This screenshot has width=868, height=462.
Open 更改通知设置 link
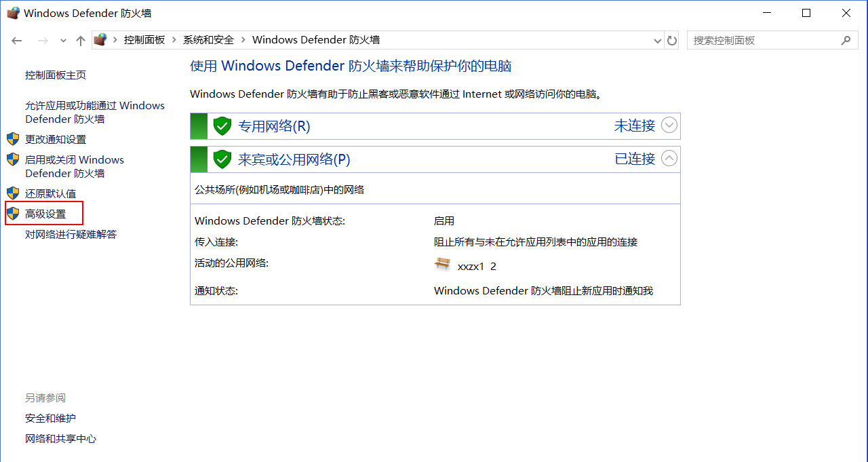pos(56,139)
